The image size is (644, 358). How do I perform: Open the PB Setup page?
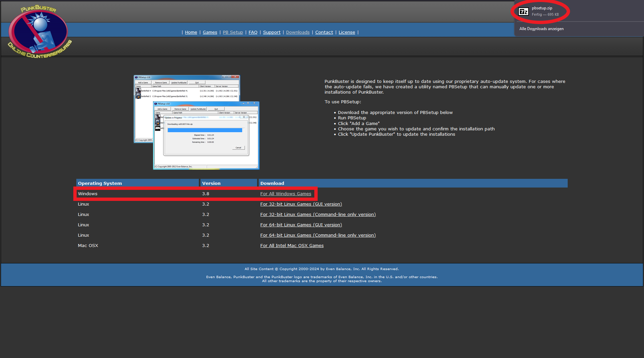point(233,32)
